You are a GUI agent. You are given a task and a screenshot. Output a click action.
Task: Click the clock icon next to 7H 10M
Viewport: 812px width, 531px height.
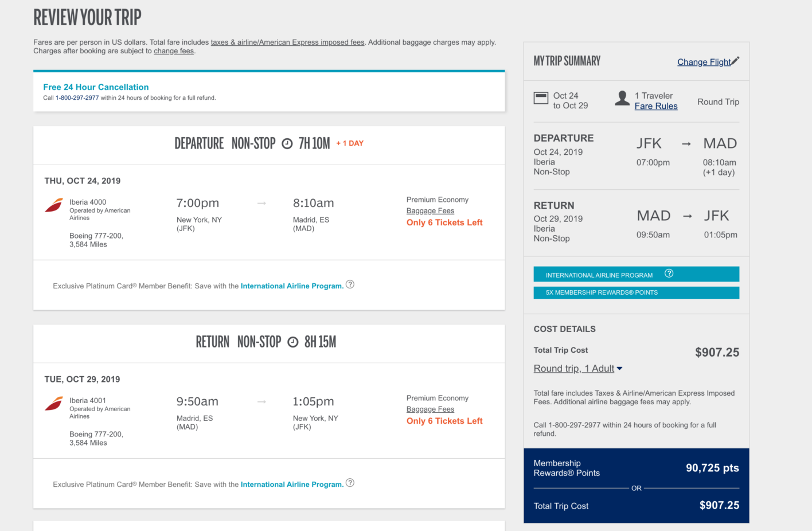pyautogui.click(x=287, y=143)
